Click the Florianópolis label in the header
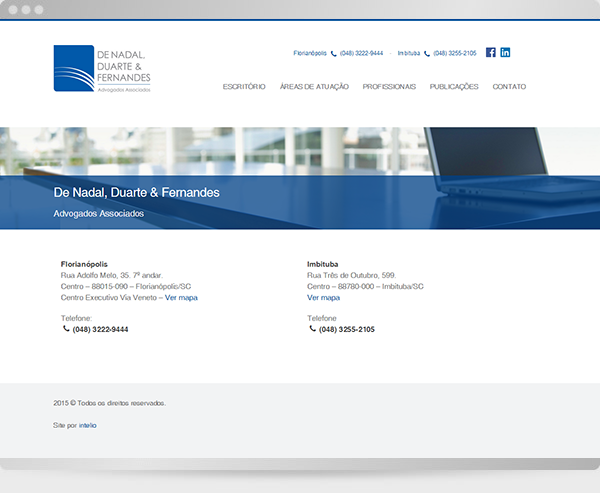 click(310, 53)
